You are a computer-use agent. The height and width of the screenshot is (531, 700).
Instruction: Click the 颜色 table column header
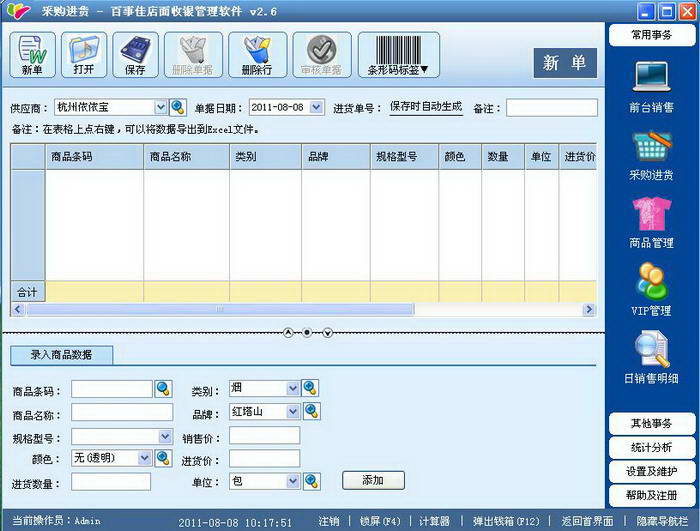(x=460, y=157)
